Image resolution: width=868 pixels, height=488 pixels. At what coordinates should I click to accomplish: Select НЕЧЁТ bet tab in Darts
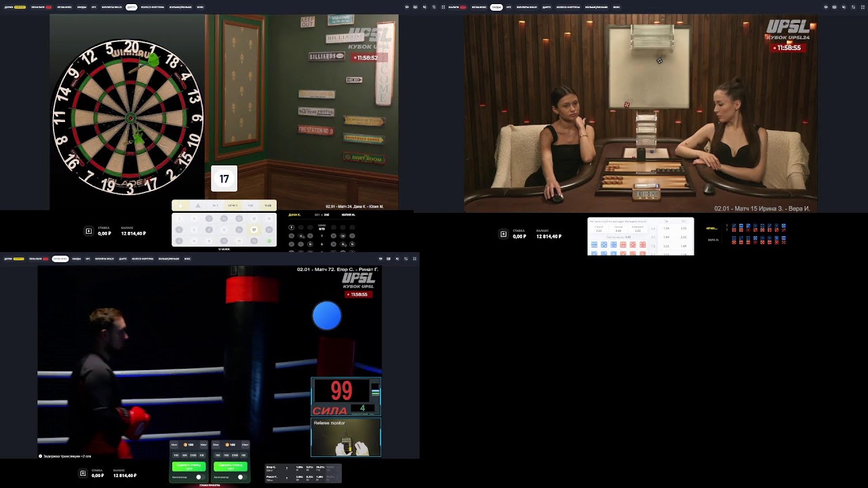233,205
